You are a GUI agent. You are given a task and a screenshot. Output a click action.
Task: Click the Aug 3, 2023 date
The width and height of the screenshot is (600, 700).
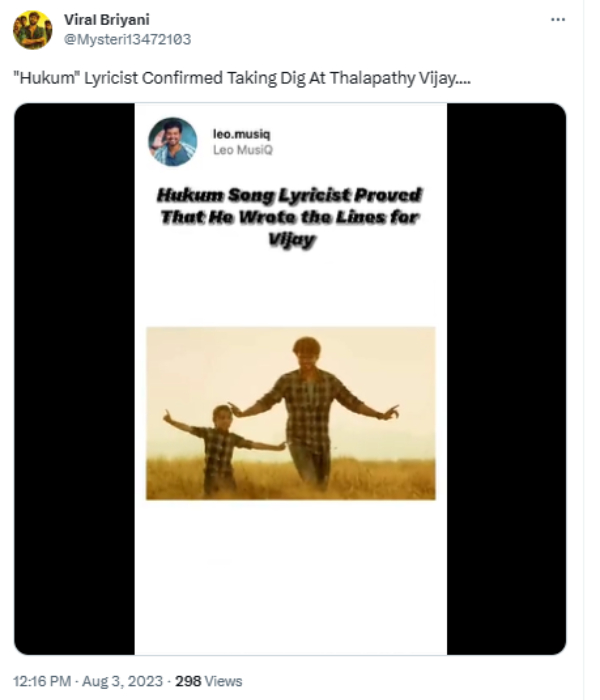[x=124, y=682]
